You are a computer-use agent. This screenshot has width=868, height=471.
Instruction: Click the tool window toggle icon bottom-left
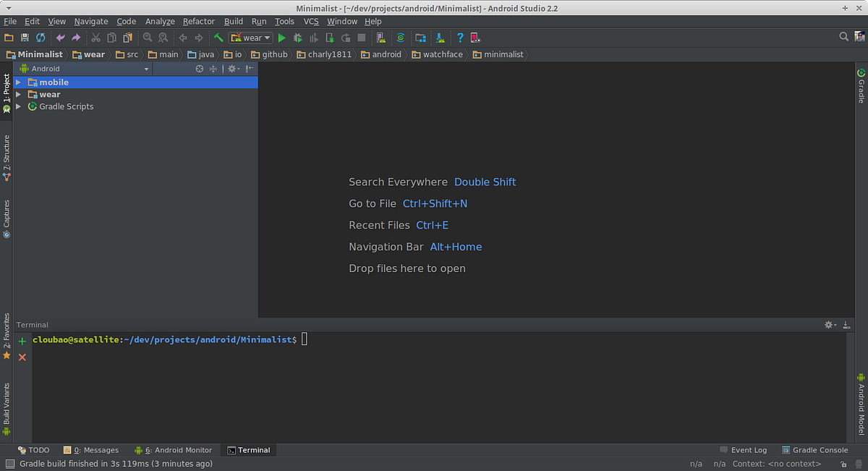(x=9, y=464)
